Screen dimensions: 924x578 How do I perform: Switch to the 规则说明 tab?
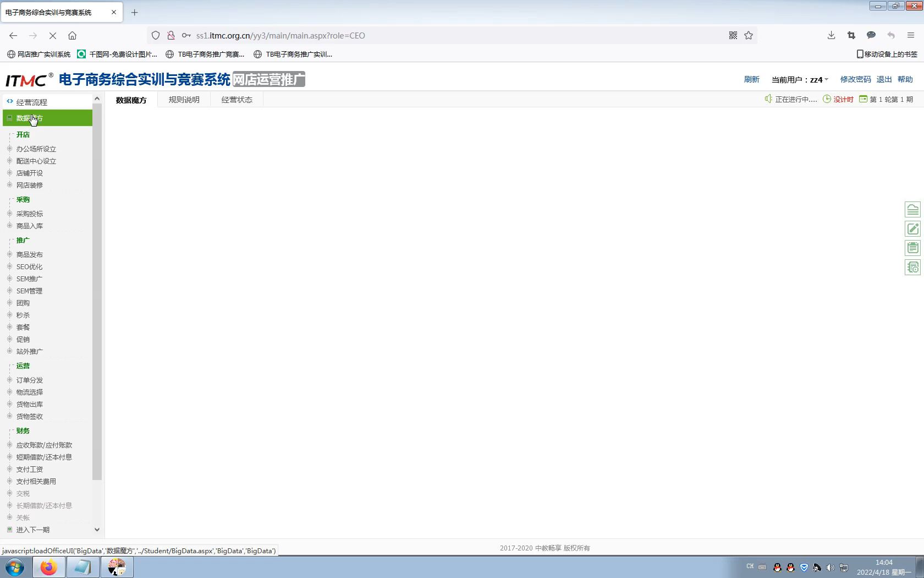point(184,100)
